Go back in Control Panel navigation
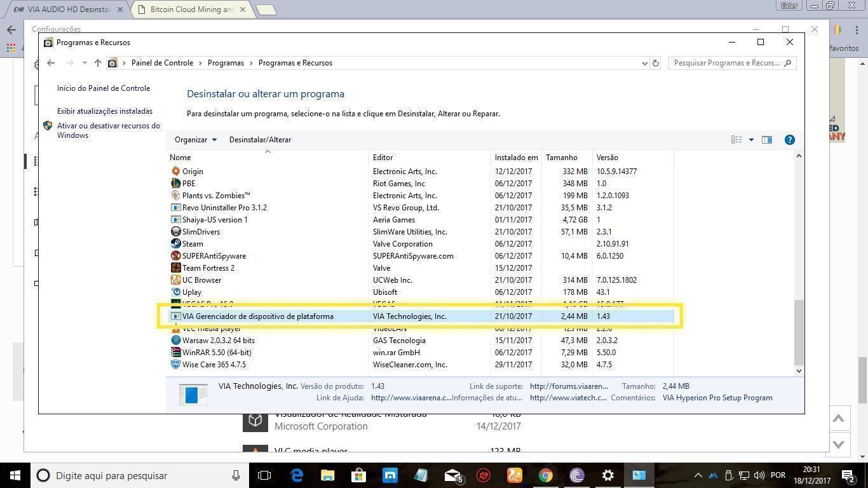This screenshot has height=488, width=868. click(x=51, y=63)
